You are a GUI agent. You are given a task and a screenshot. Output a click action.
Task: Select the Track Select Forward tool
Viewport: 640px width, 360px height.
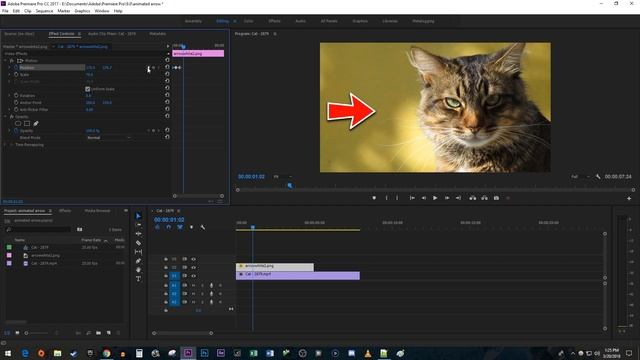tap(138, 225)
